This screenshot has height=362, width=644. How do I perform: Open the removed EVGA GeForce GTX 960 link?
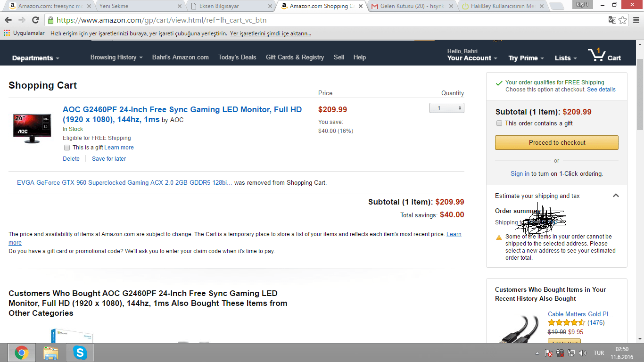[x=125, y=182]
